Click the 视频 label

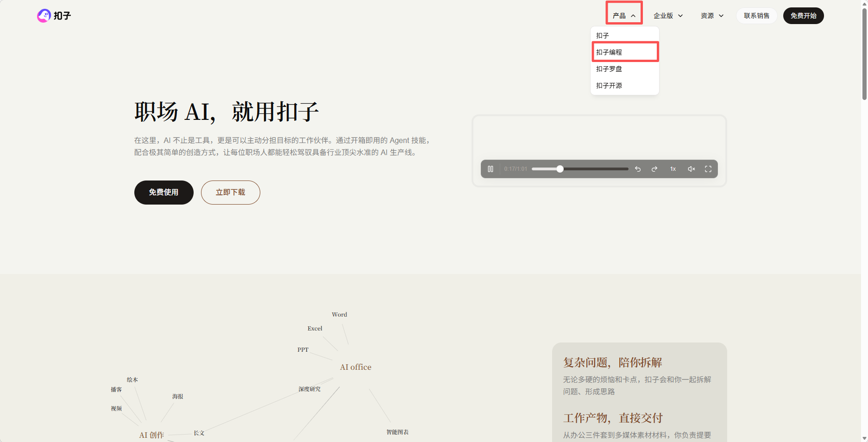116,409
